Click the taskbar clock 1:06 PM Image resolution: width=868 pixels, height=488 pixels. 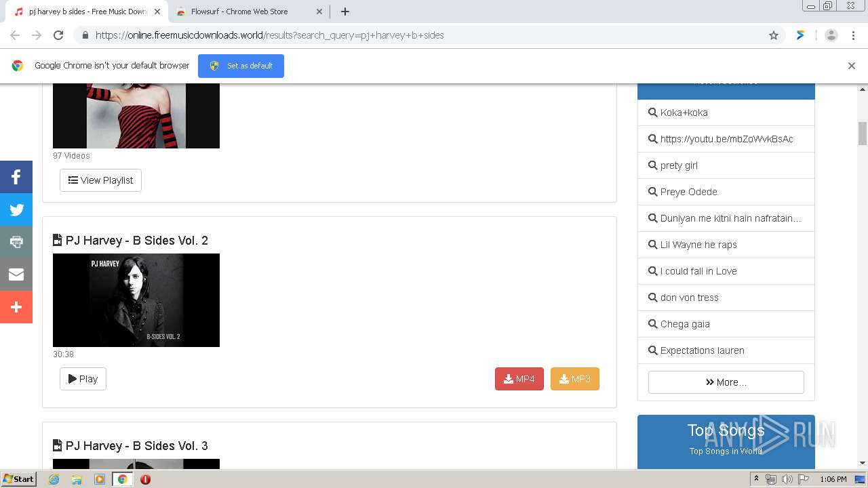click(x=833, y=479)
